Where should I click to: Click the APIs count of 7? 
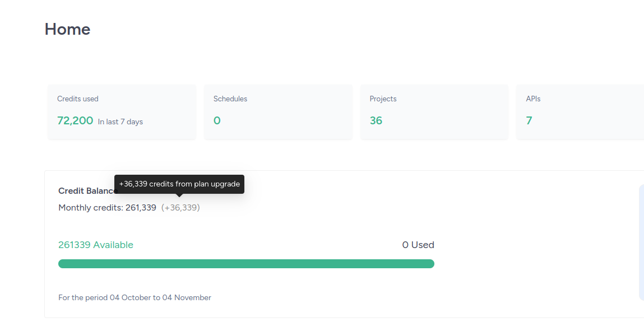[529, 120]
